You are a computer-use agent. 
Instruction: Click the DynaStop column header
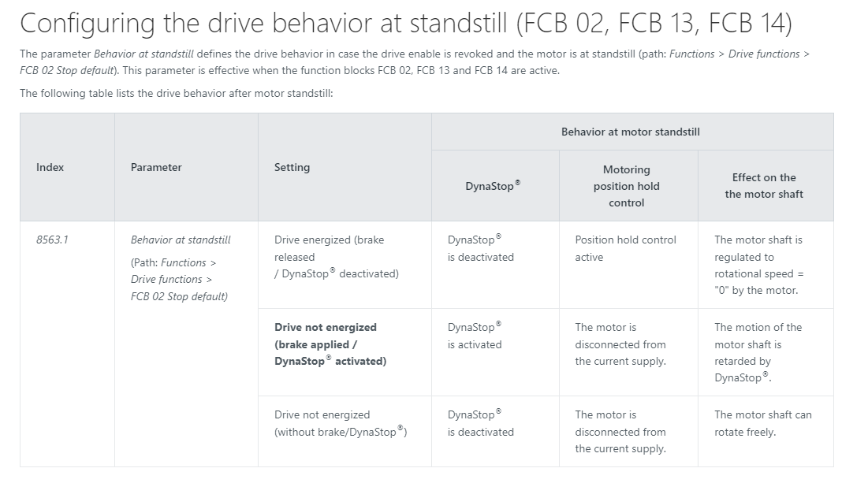pos(493,185)
